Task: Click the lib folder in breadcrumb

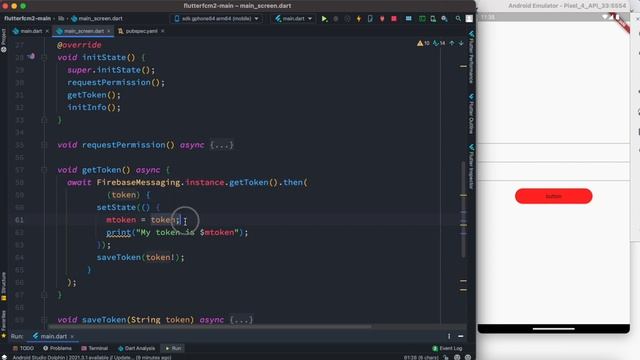Action: pyautogui.click(x=61, y=18)
